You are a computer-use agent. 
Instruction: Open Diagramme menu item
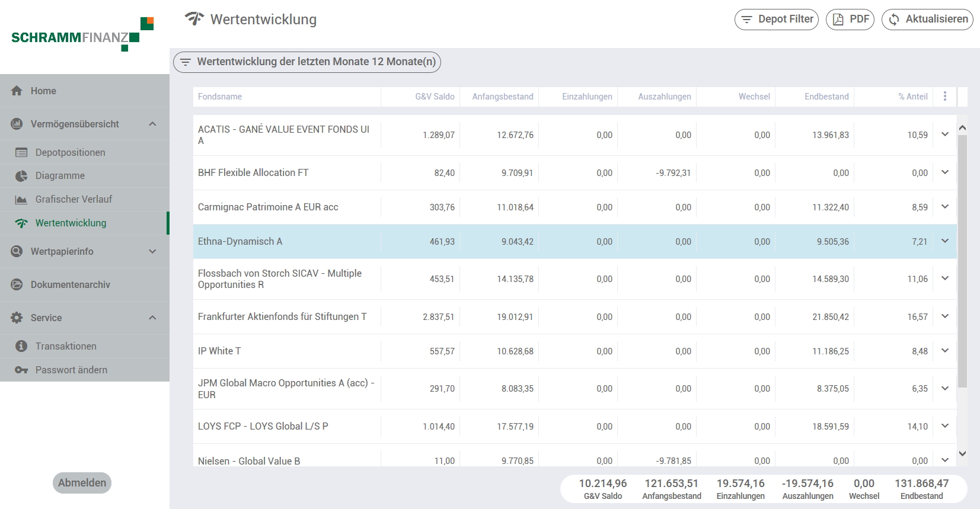point(85,176)
